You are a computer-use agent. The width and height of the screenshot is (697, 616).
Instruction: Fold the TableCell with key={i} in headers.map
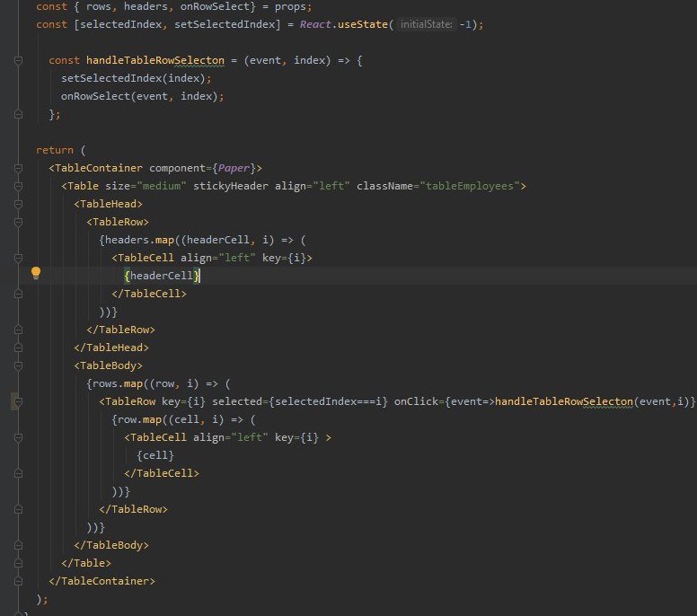(18, 258)
